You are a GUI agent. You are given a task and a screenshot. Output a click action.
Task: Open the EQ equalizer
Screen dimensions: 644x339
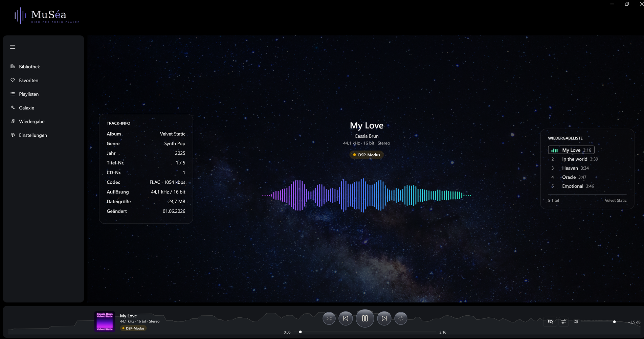(x=550, y=322)
